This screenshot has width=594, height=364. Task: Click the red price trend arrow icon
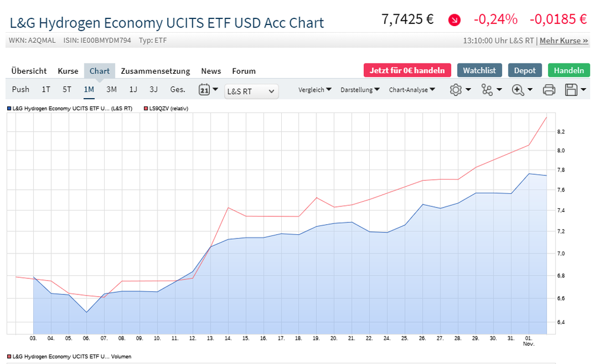[454, 20]
